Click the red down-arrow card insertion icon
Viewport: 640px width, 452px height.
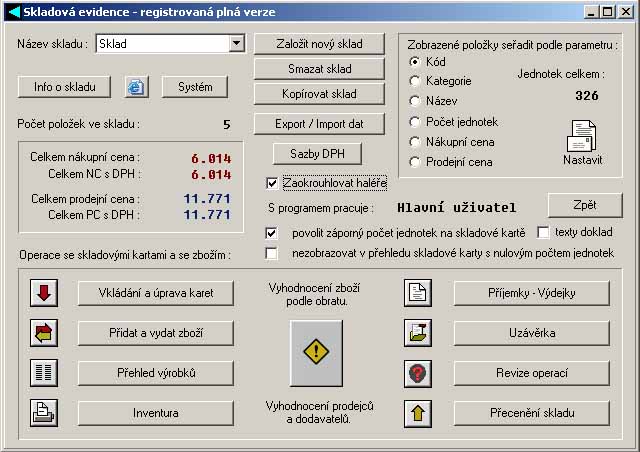tap(44, 293)
